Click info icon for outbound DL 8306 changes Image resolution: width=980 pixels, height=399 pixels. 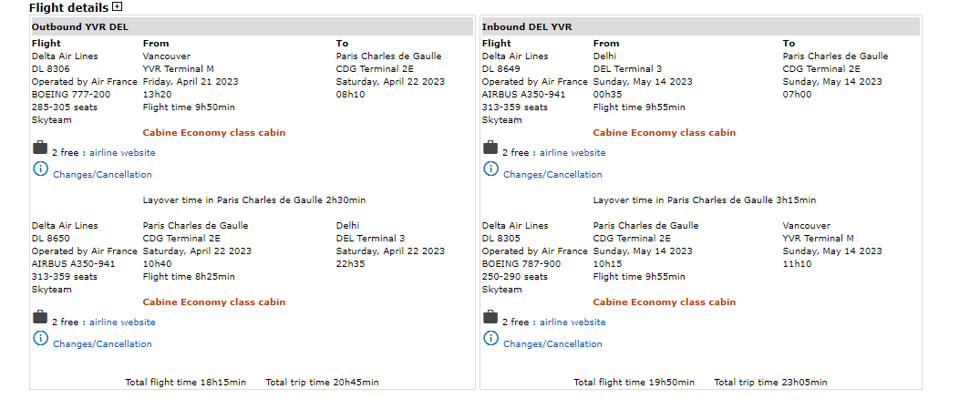40,169
